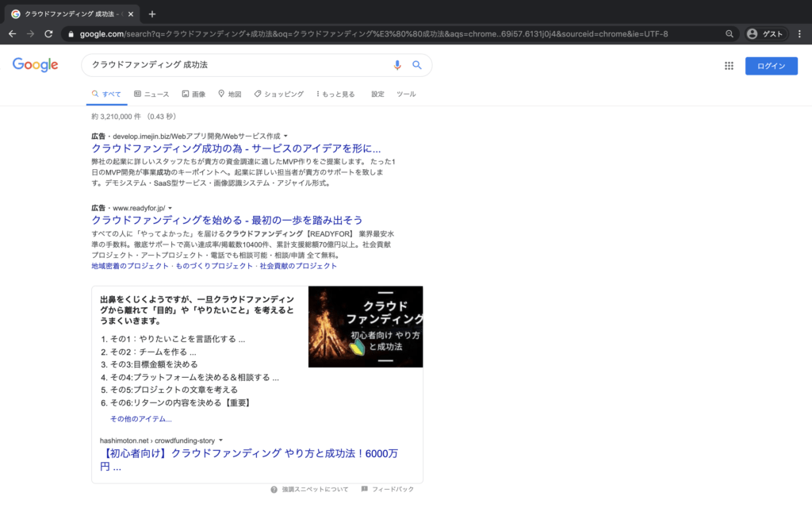The height and width of the screenshot is (508, 812).
Task: Click the result count 約 3,210,000 件
Action: tap(116, 117)
